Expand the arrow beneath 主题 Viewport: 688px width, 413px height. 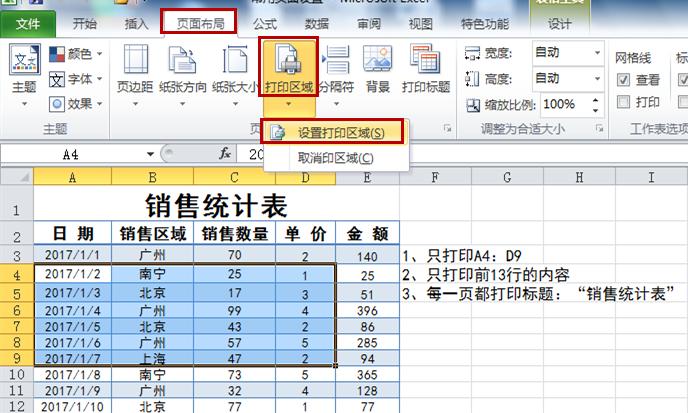coord(25,104)
